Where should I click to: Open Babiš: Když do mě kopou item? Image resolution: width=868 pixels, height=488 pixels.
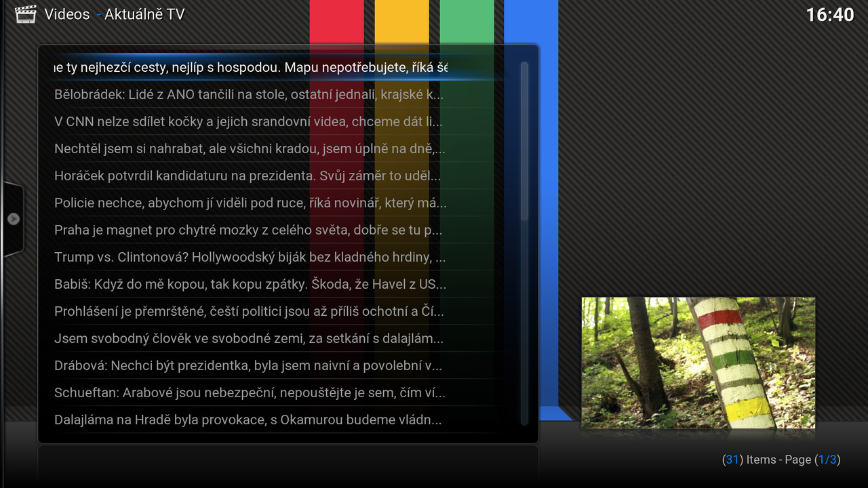pyautogui.click(x=248, y=285)
